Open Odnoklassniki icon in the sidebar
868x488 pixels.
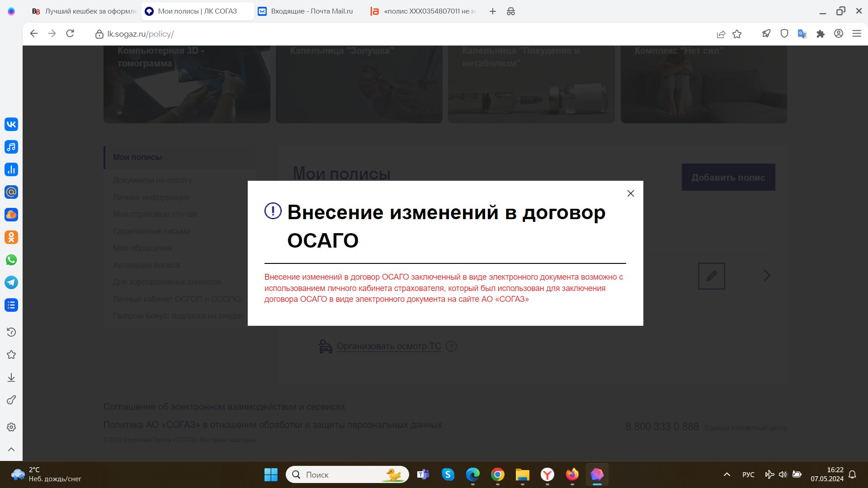pos(11,237)
